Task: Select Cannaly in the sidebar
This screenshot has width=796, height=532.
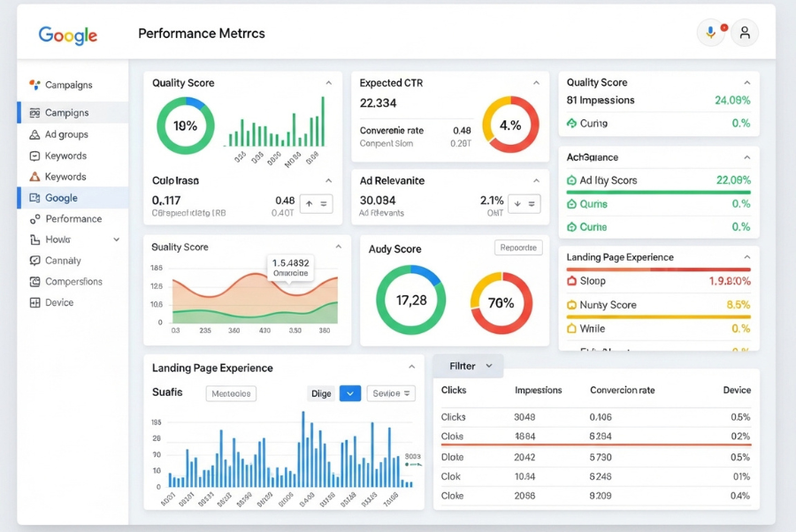Action: pyautogui.click(x=63, y=261)
